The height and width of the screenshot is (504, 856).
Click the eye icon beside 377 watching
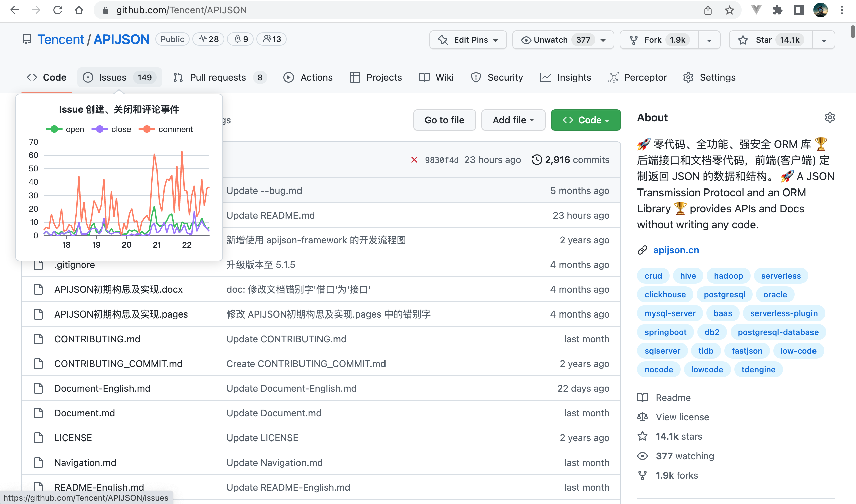coord(643,456)
